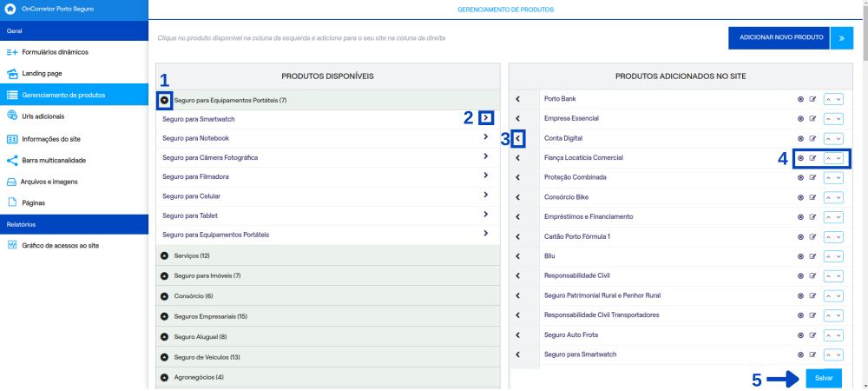The width and height of the screenshot is (868, 391).
Task: Click the double-arrow button beside Adicionar novo produto
Action: tap(841, 37)
